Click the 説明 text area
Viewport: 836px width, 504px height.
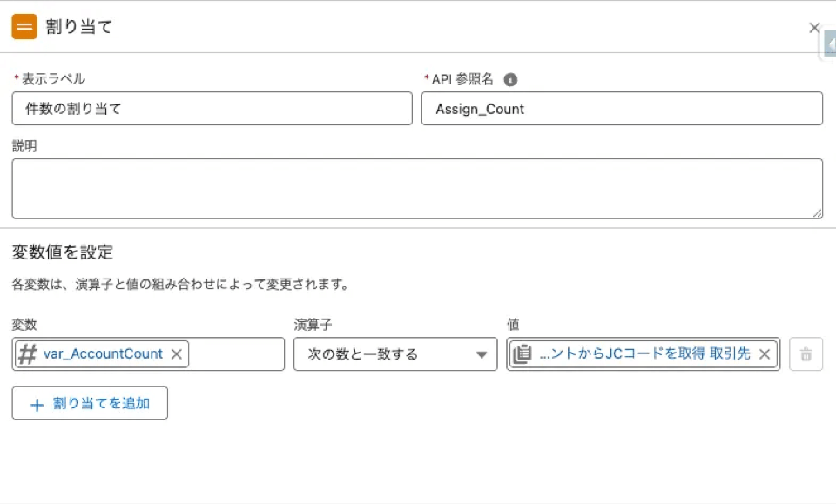[x=417, y=189]
